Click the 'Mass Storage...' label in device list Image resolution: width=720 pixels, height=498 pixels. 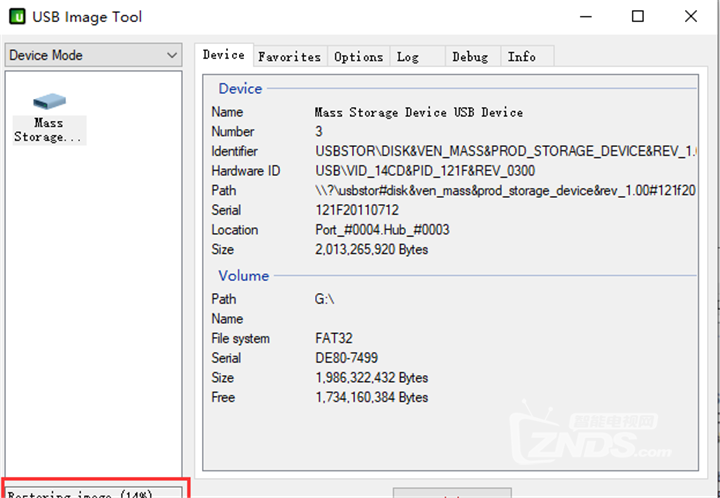(49, 130)
